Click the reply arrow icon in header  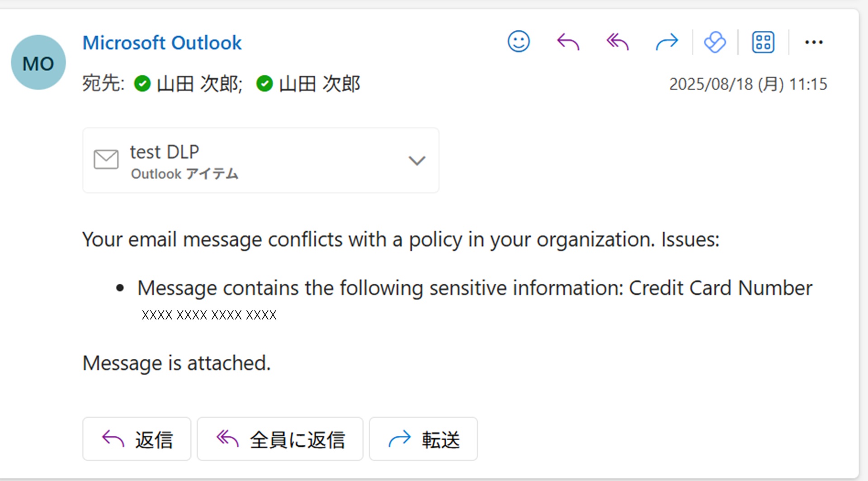(568, 42)
